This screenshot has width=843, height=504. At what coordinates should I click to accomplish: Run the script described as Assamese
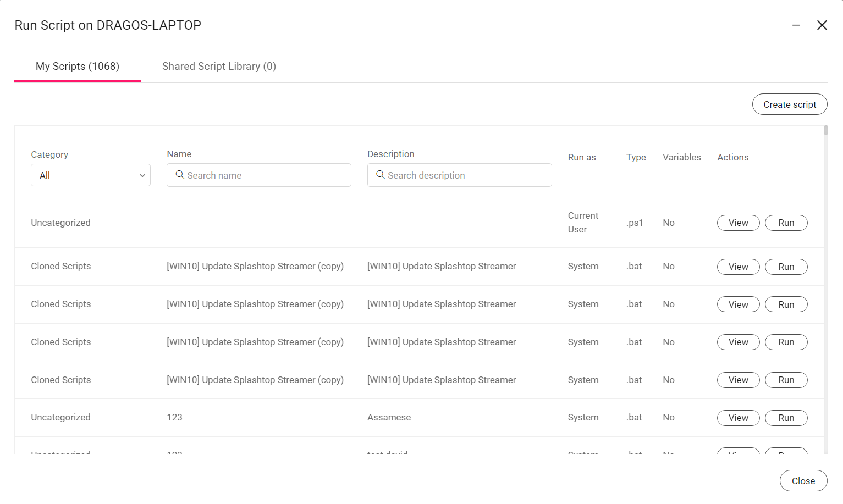point(786,418)
